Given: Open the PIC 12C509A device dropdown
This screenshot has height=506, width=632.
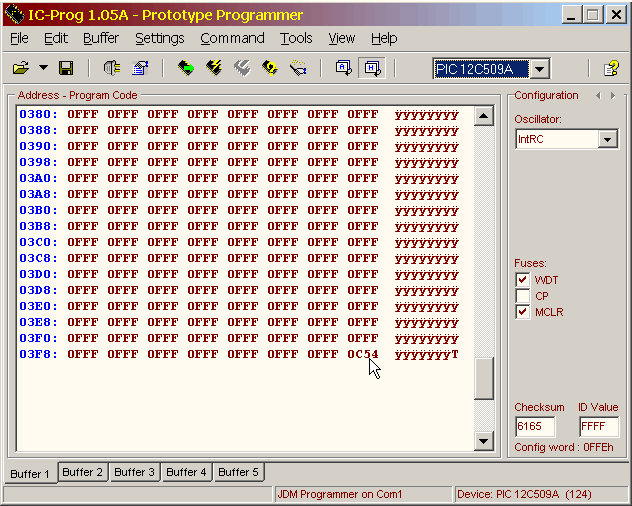Looking at the screenshot, I should pos(540,69).
